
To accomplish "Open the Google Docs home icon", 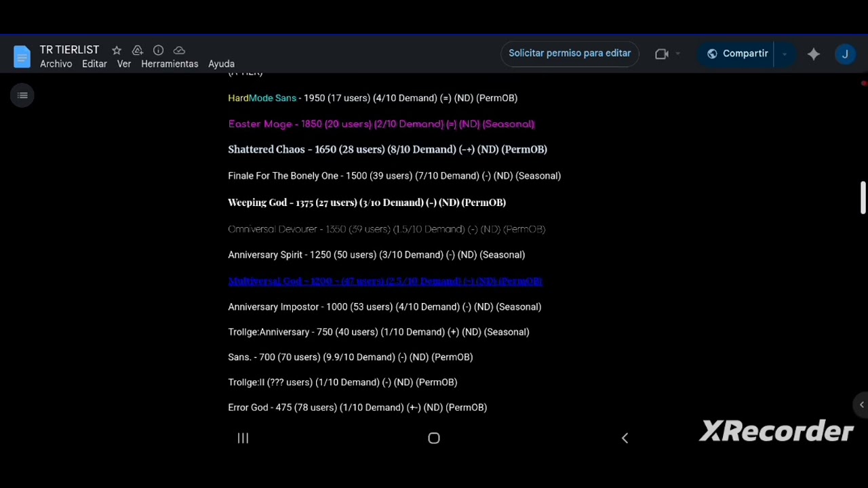I will [x=22, y=57].
